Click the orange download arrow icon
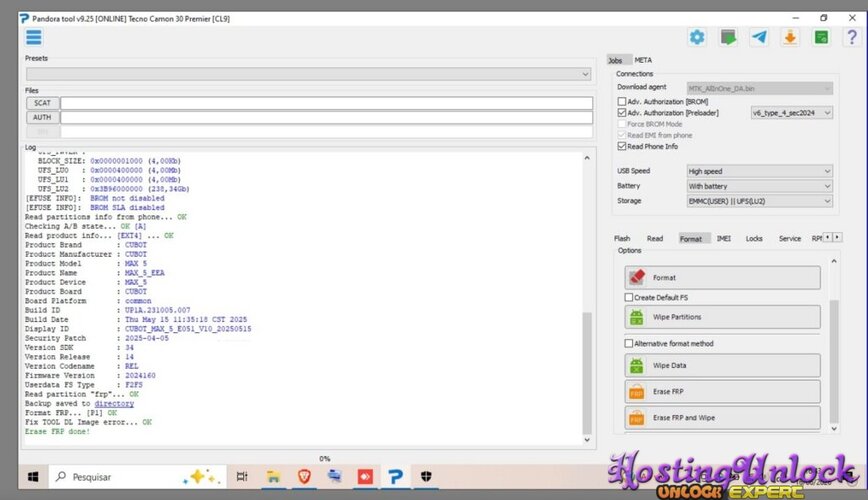The width and height of the screenshot is (868, 500). coord(790,37)
